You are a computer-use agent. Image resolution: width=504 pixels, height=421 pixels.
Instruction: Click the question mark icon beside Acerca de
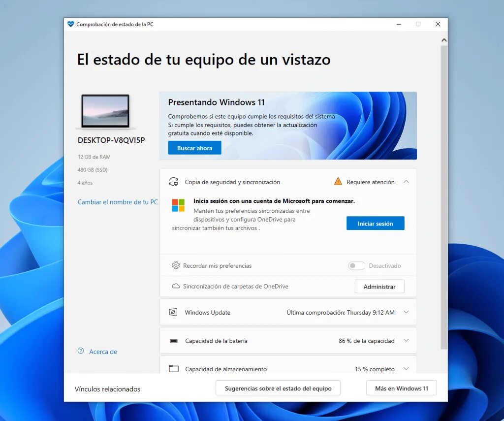81,351
